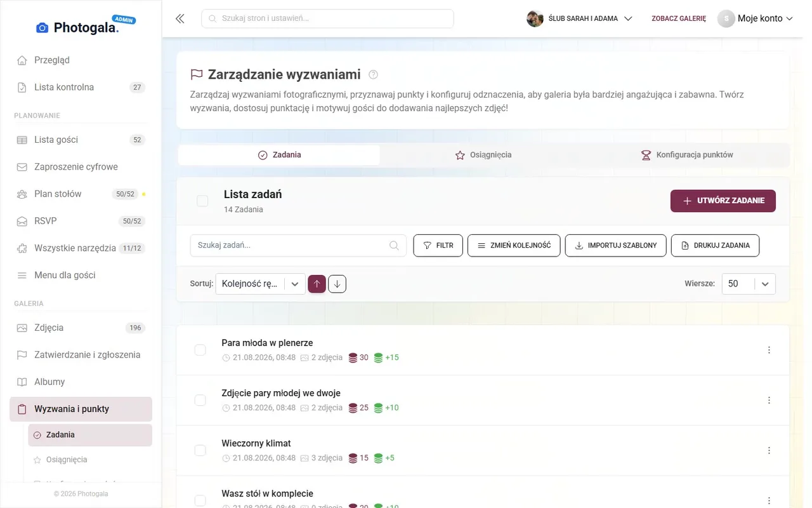Go to Lista gości
Viewport: 812px width, 508px height.
click(81, 140)
